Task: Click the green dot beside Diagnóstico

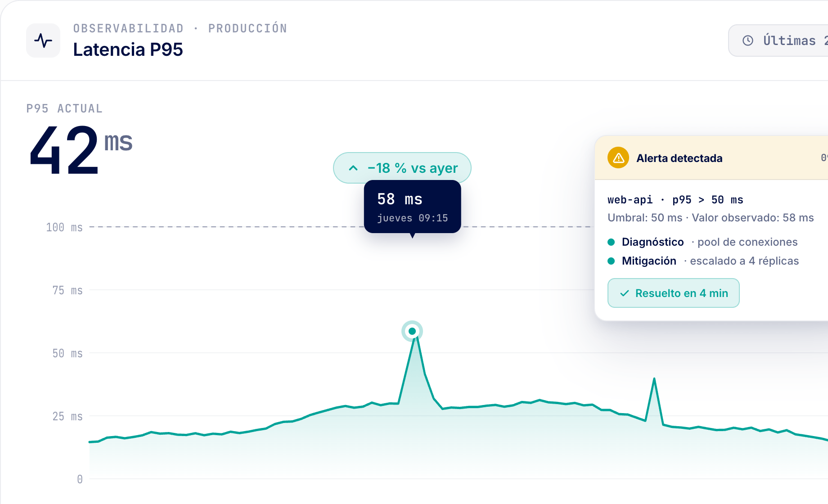Action: click(611, 242)
